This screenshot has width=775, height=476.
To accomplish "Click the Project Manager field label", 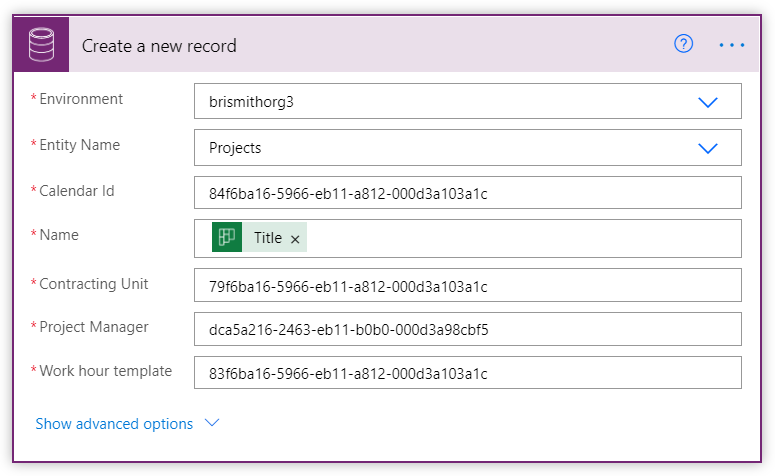I will tap(93, 327).
